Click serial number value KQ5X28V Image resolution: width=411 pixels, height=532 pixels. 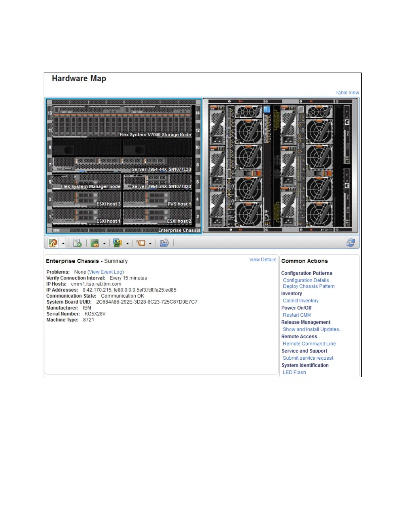pos(95,314)
